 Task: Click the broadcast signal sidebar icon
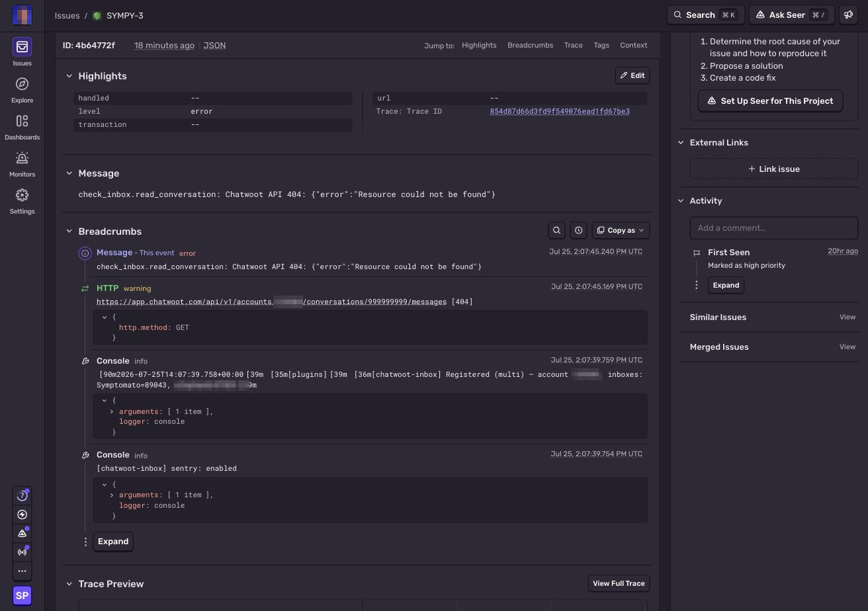tap(22, 551)
